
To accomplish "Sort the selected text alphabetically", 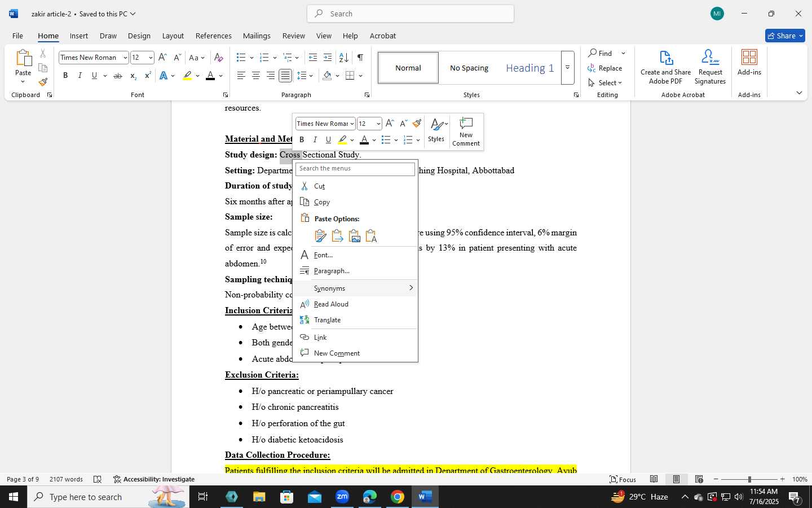I will coord(343,58).
